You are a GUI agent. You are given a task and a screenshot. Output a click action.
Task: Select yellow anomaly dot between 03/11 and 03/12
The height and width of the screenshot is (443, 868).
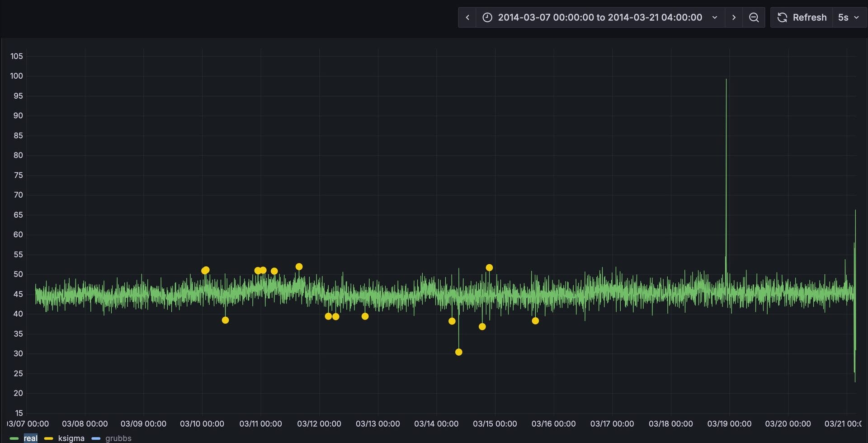click(299, 267)
